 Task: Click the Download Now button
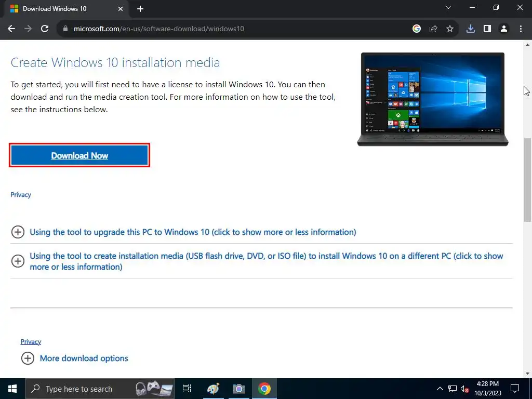pyautogui.click(x=79, y=155)
